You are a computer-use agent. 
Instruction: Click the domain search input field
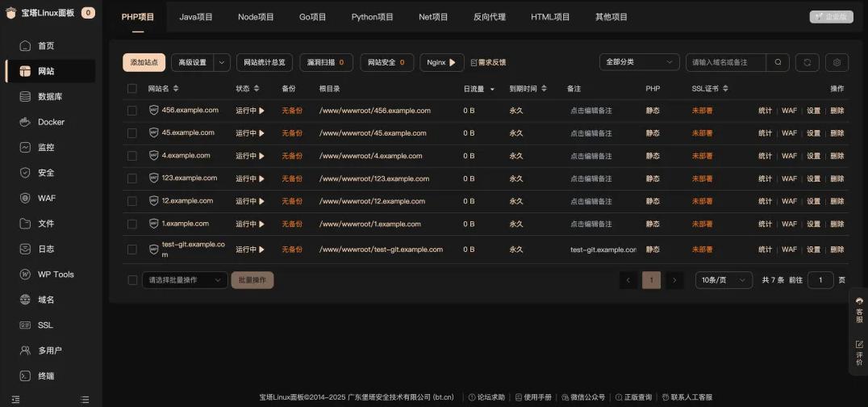725,62
